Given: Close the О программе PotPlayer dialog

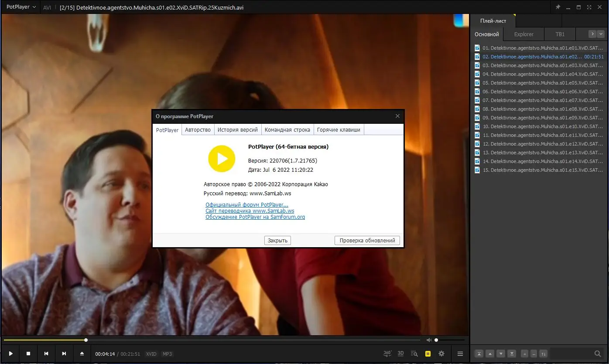Looking at the screenshot, I should [x=397, y=116].
